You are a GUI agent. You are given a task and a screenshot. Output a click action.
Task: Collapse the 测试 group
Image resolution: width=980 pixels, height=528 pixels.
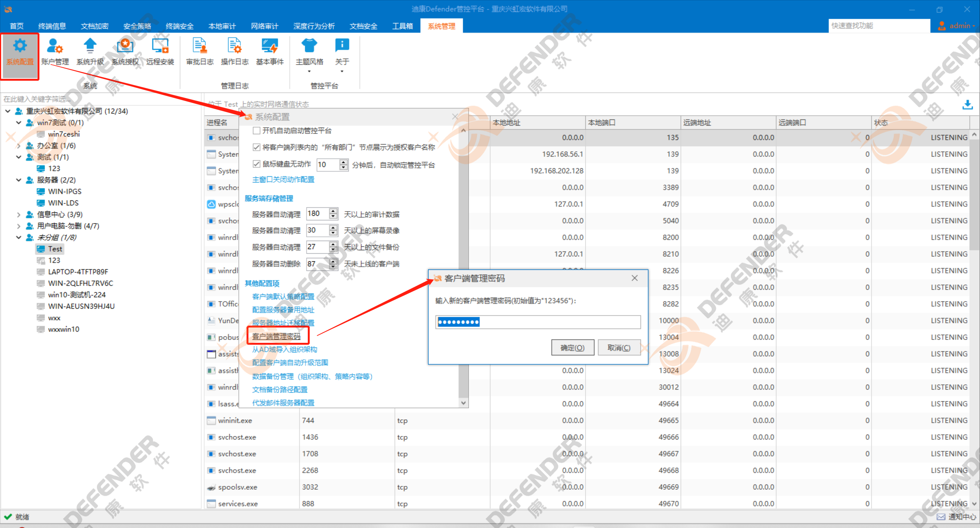19,157
